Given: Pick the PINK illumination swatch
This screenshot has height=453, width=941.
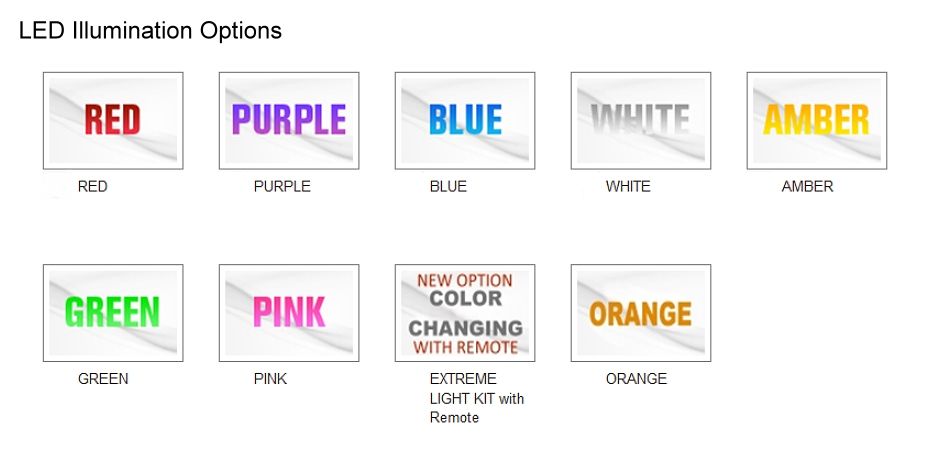Looking at the screenshot, I should tap(289, 313).
